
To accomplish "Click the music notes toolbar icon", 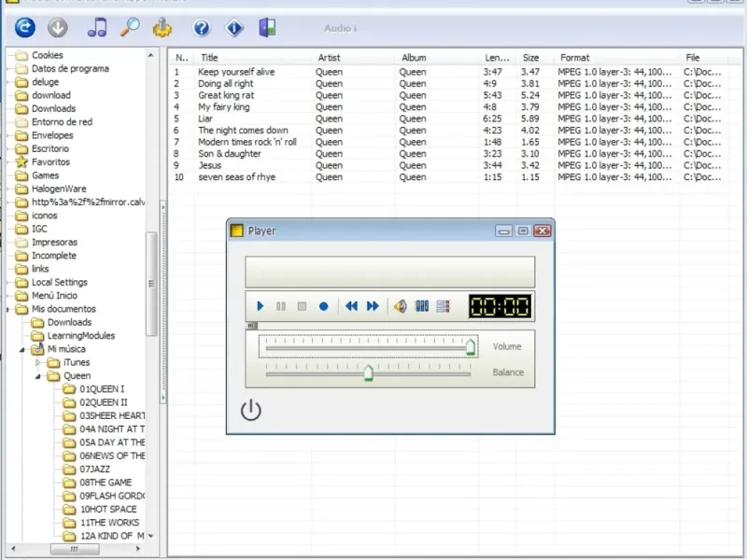I will (96, 28).
